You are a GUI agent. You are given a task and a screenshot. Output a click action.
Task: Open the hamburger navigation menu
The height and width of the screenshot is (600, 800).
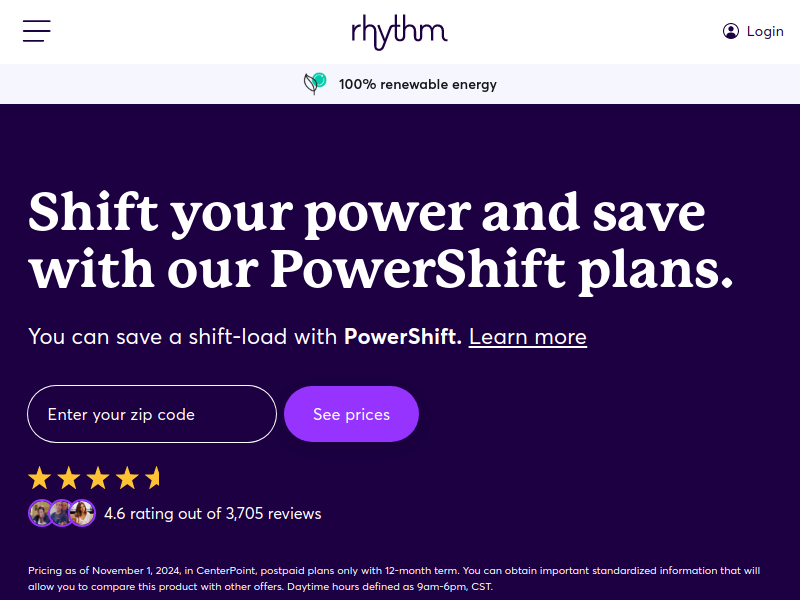click(37, 31)
